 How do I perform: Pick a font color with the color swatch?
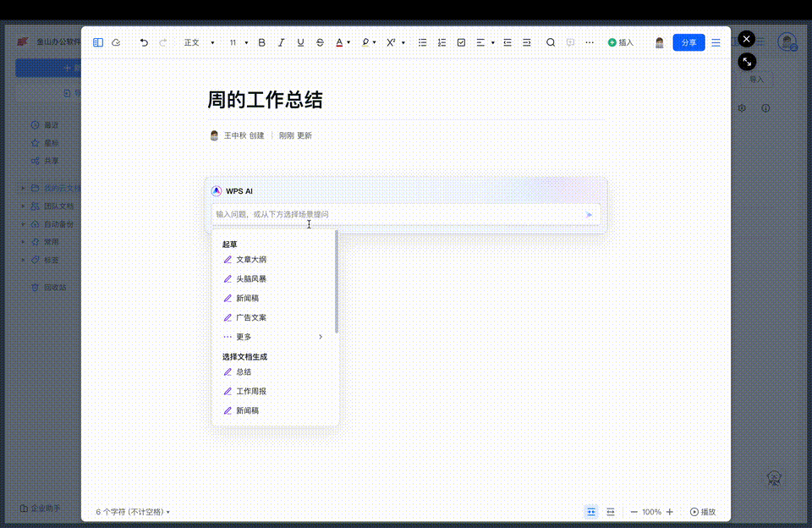[x=339, y=41]
